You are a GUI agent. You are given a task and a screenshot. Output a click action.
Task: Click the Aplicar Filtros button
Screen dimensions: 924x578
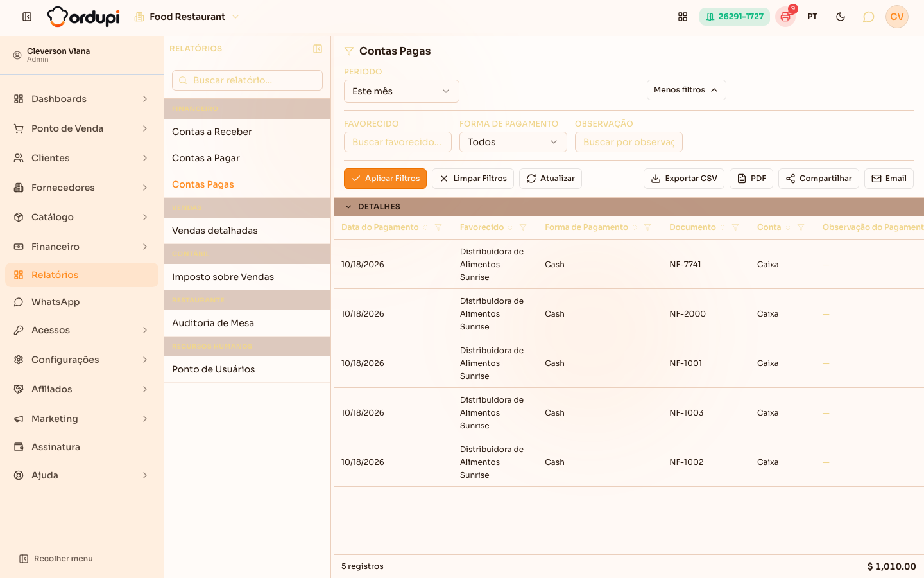point(385,179)
